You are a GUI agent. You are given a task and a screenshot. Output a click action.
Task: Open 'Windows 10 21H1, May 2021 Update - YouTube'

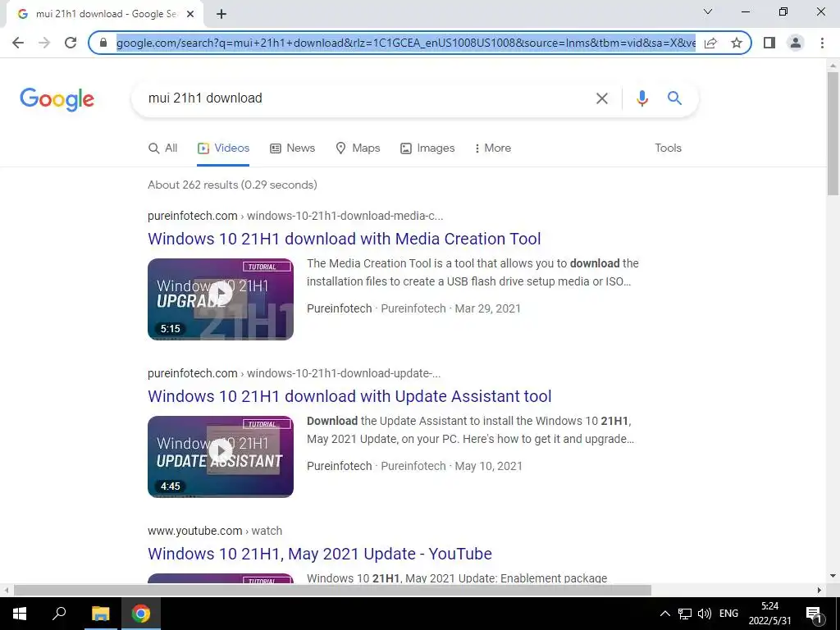pos(320,554)
